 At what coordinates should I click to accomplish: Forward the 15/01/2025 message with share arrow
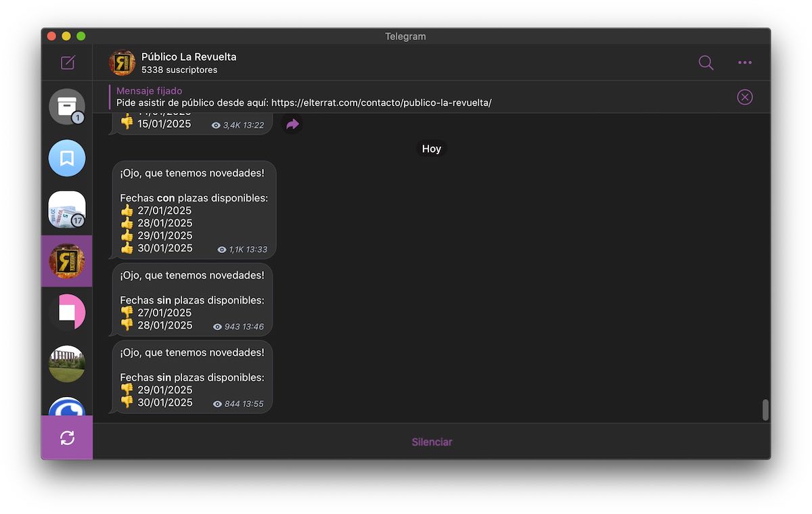click(x=292, y=124)
